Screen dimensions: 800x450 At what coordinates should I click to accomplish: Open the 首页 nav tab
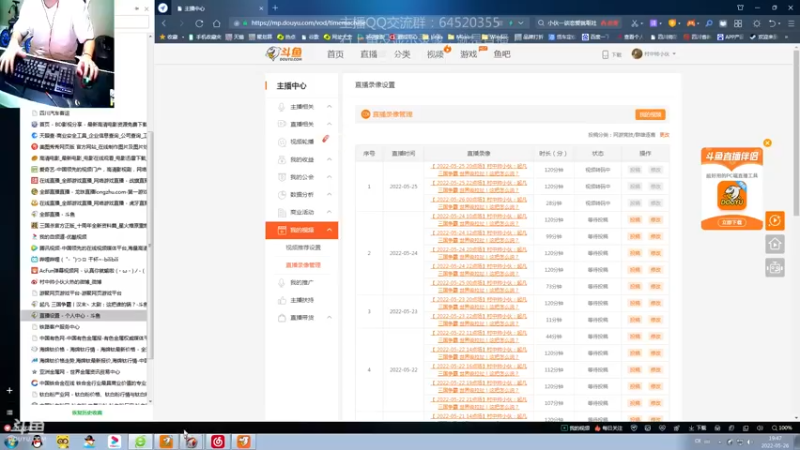pos(335,54)
